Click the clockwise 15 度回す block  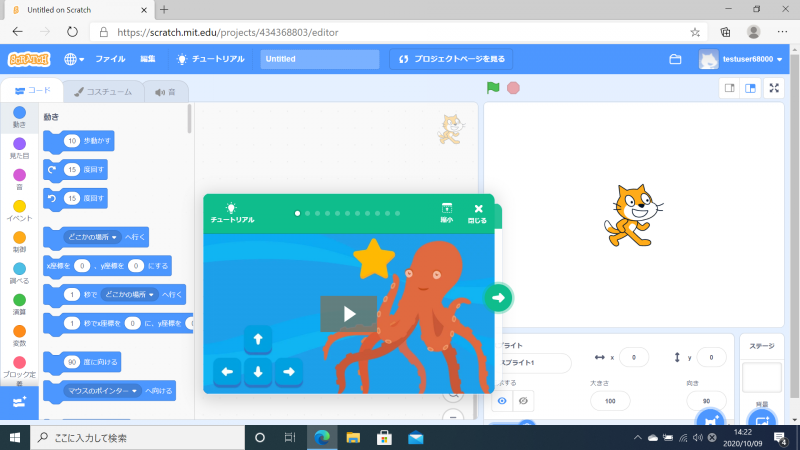76,170
